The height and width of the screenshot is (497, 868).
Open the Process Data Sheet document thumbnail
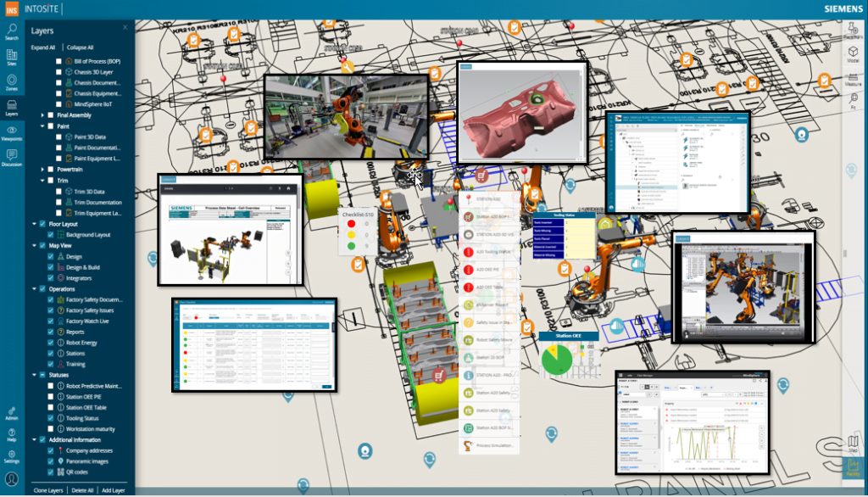pyautogui.click(x=231, y=230)
